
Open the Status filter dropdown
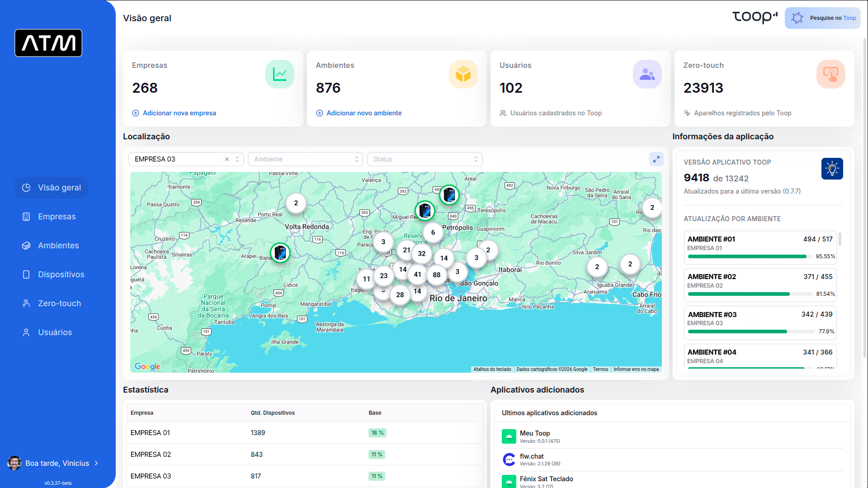pyautogui.click(x=425, y=159)
